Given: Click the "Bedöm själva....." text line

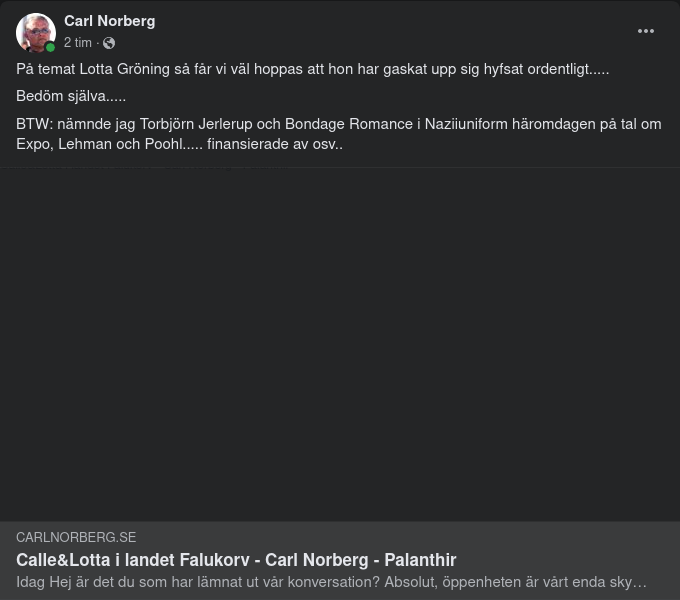Looking at the screenshot, I should (x=71, y=97).
